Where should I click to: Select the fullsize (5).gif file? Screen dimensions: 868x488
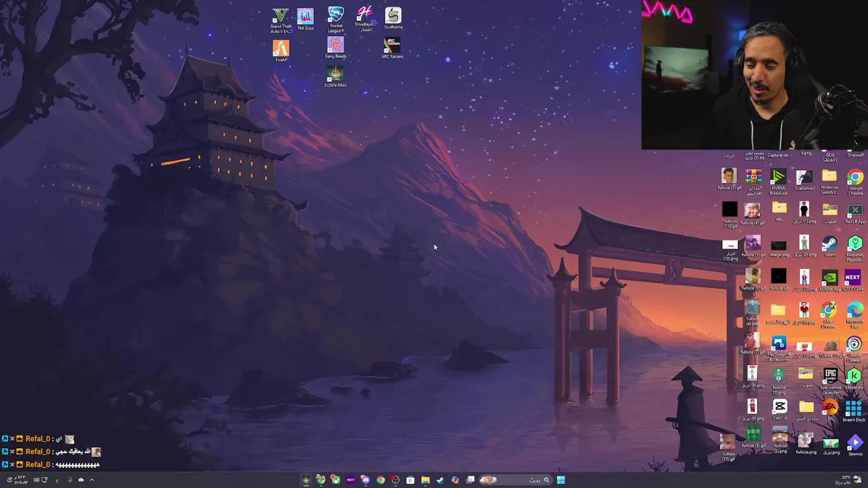click(x=753, y=247)
